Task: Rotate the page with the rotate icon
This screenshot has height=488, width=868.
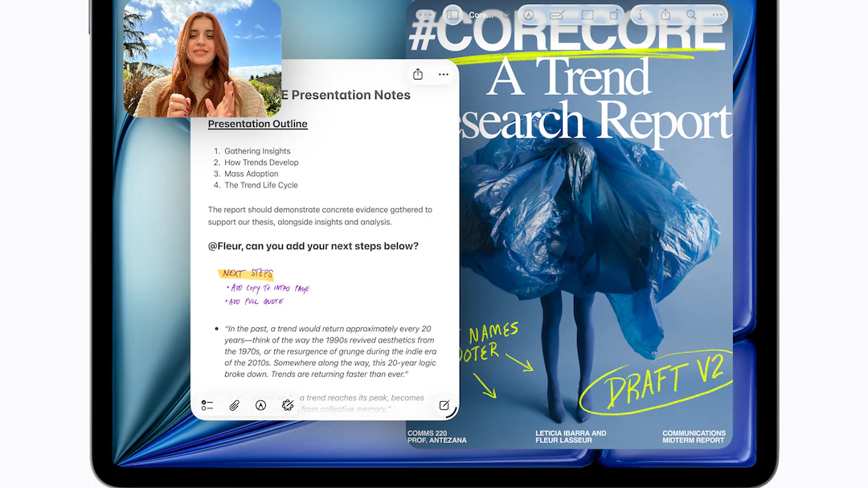Action: [614, 15]
